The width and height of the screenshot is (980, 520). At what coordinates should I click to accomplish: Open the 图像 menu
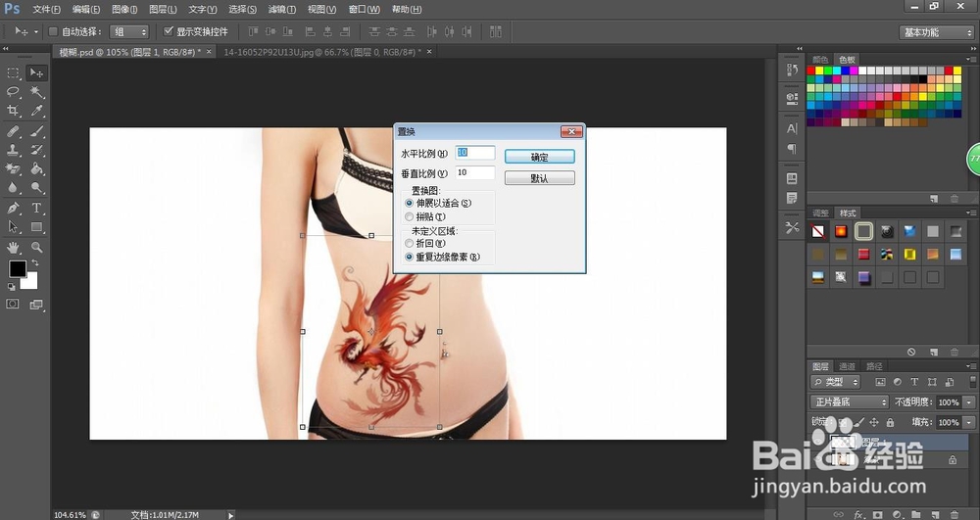tap(124, 10)
